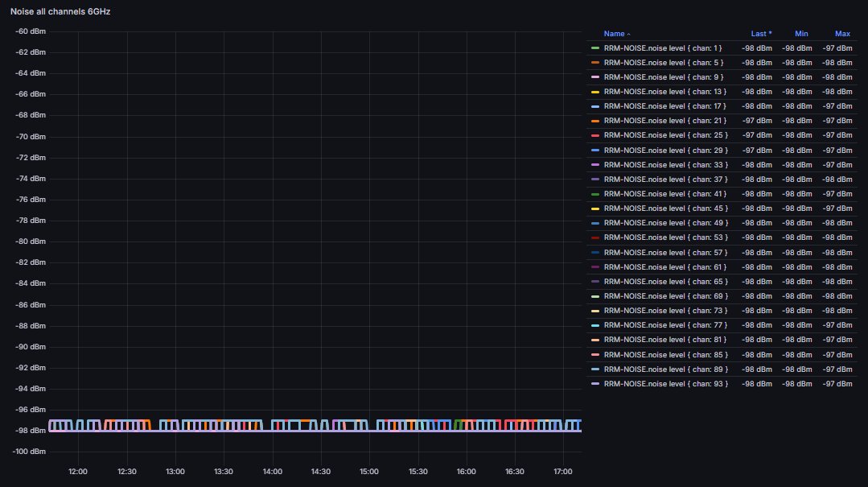
Task: Open the chan: 65 legend color swatch
Action: (595, 282)
